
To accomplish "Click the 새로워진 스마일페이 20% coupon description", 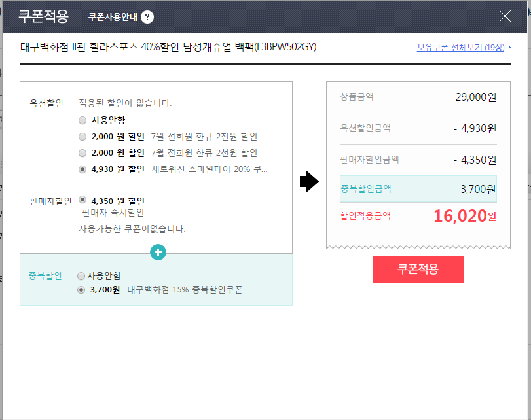I will click(x=210, y=169).
